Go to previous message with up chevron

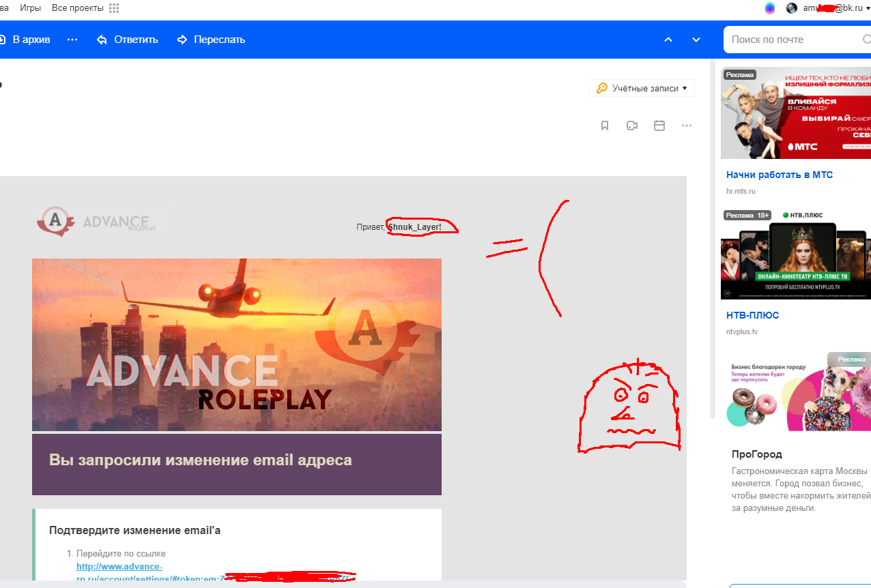668,40
